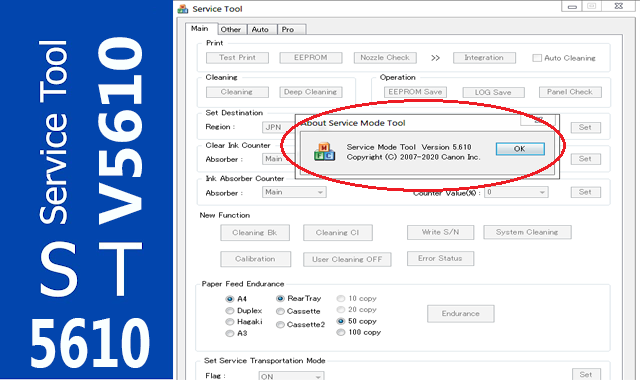This screenshot has height=380, width=640.
Task: Confirm the About dialog with OK
Action: point(520,149)
